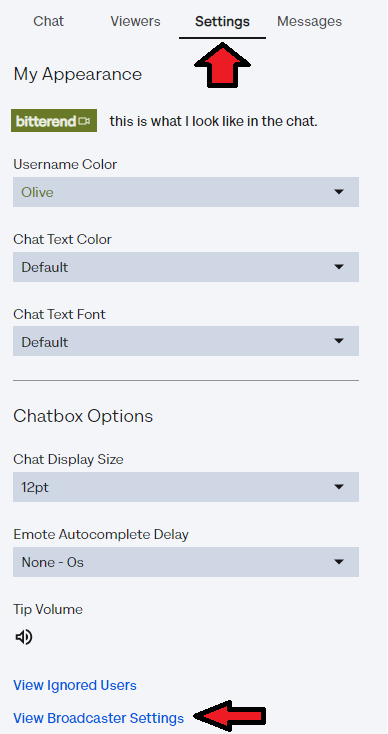Image resolution: width=388 pixels, height=734 pixels.
Task: Click arrow on None - 0s dropdown
Action: tap(339, 562)
